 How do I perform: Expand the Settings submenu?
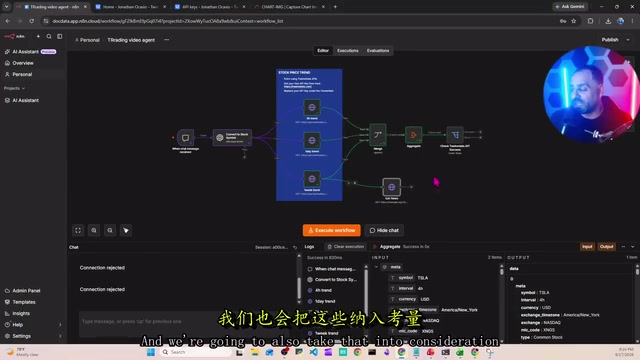pos(60,336)
